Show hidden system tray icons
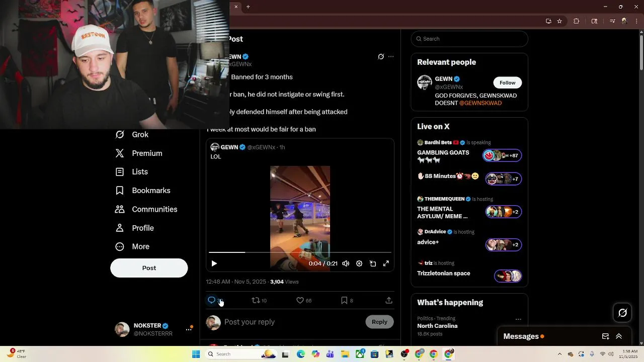This screenshot has width=644, height=362. click(x=559, y=354)
